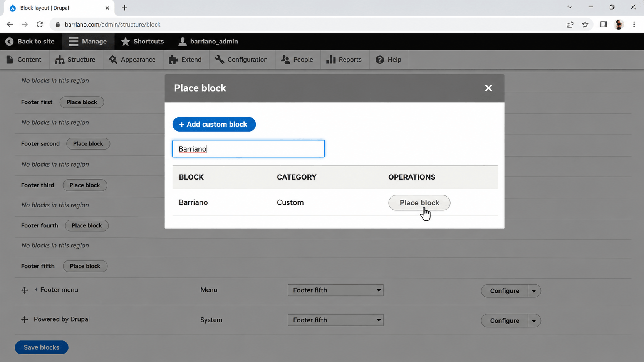The image size is (644, 362).
Task: Go back in browser history
Action: [10, 25]
